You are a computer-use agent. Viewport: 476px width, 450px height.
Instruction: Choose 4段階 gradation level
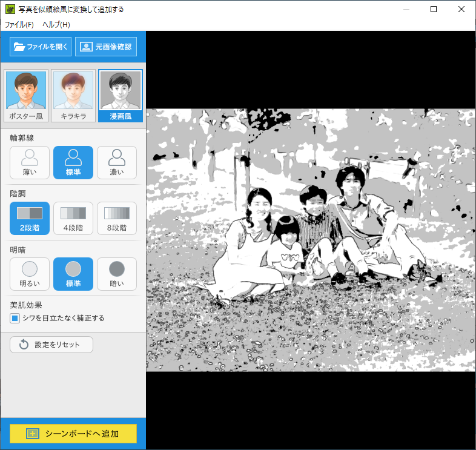coord(73,218)
